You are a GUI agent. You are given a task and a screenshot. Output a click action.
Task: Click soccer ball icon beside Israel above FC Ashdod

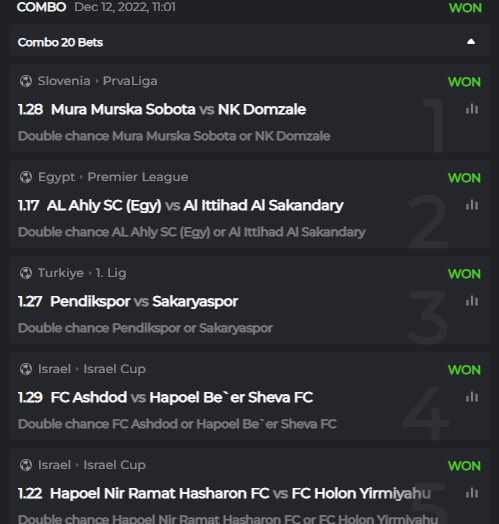26,369
